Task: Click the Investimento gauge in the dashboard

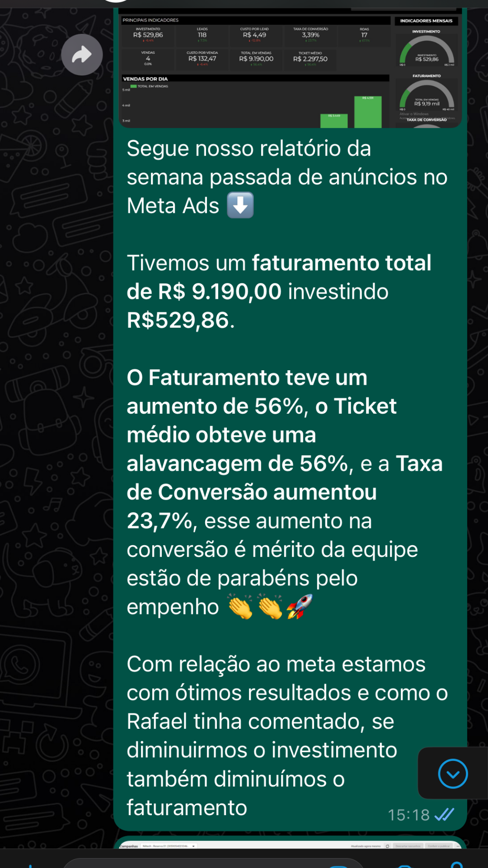Action: coord(426,50)
